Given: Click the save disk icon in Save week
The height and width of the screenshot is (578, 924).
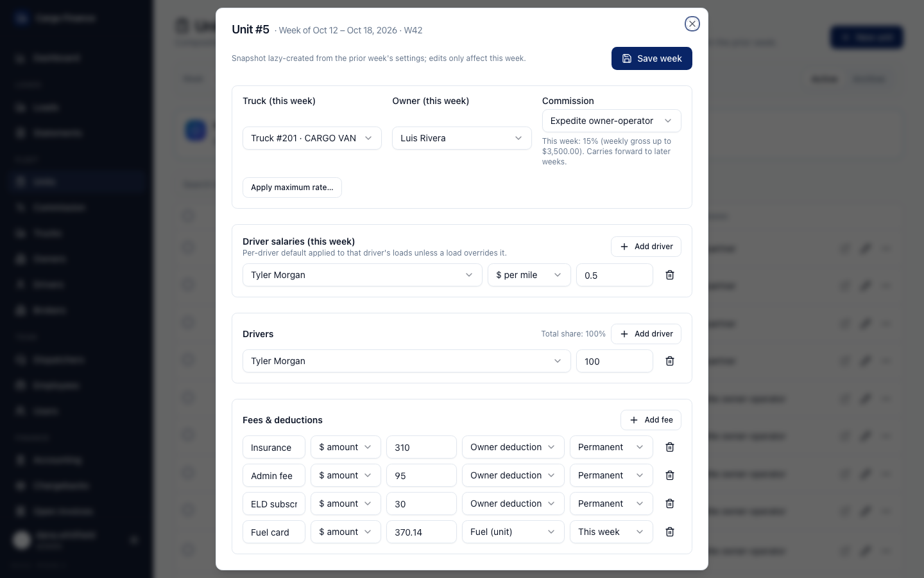Looking at the screenshot, I should click(x=627, y=58).
